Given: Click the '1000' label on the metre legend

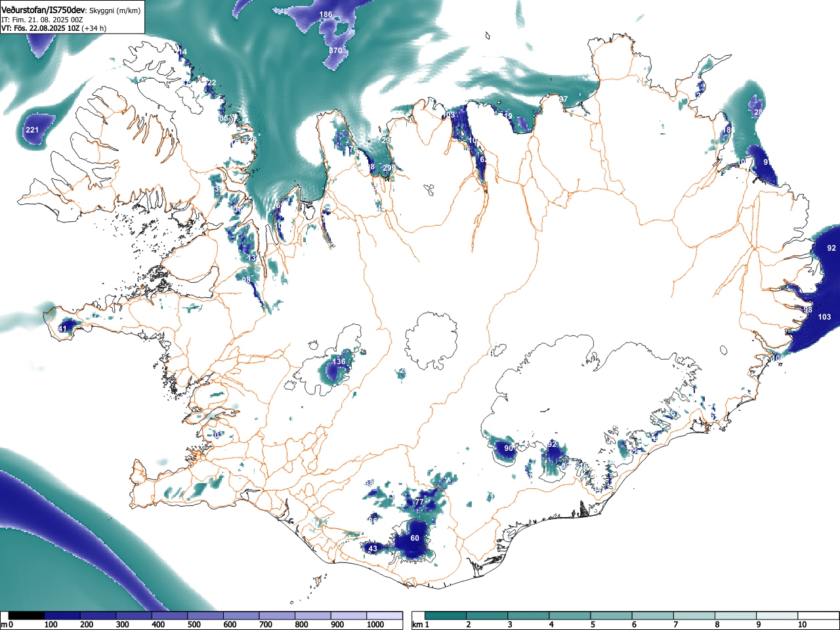Looking at the screenshot, I should pos(375,625).
